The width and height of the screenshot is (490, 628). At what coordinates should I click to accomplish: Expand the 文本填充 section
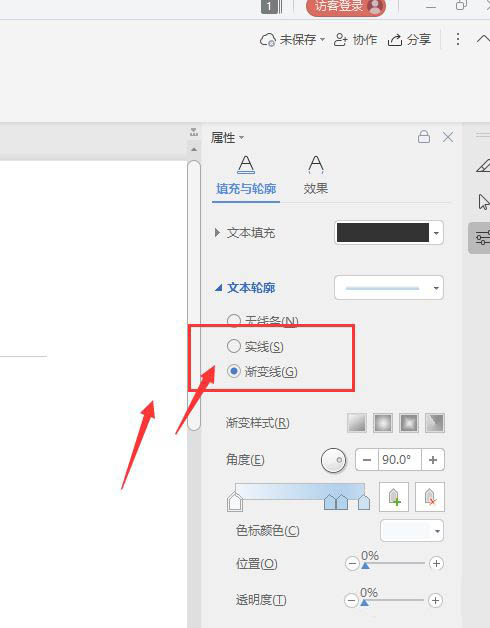click(217, 233)
